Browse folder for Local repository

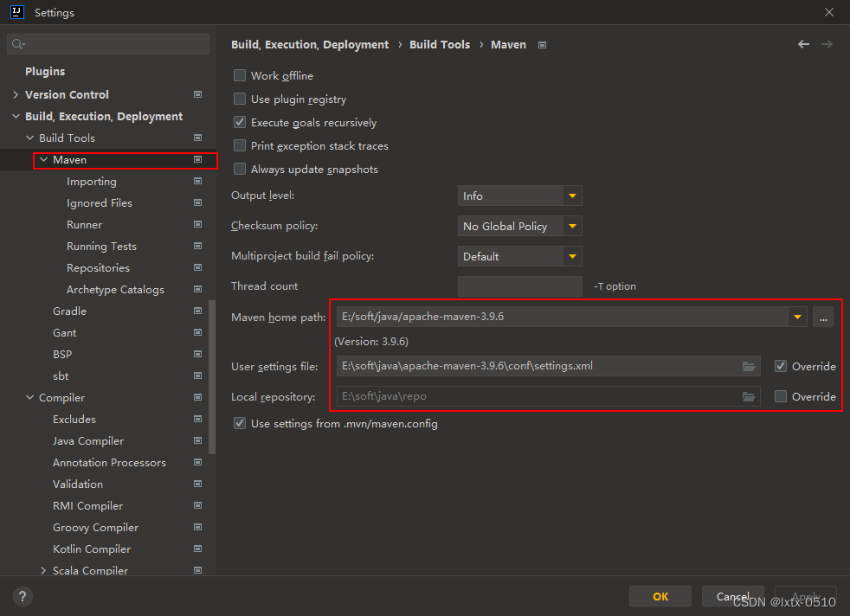tap(749, 397)
